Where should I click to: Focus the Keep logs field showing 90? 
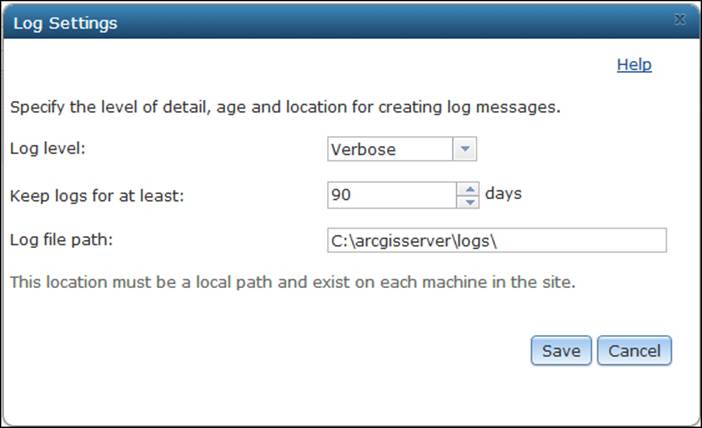click(x=391, y=195)
